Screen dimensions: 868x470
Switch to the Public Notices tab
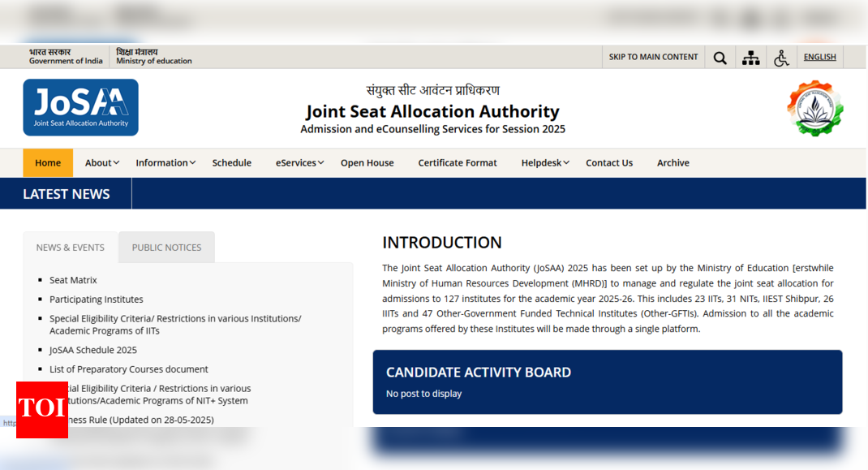(x=166, y=248)
